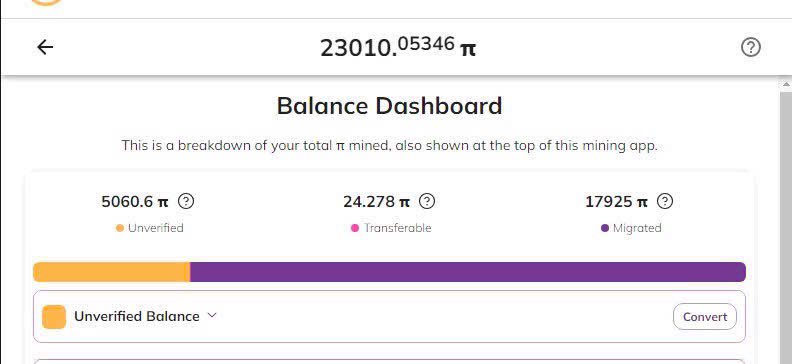The width and height of the screenshot is (792, 364).
Task: Click help icon beside Transferable amount
Action: click(x=427, y=201)
